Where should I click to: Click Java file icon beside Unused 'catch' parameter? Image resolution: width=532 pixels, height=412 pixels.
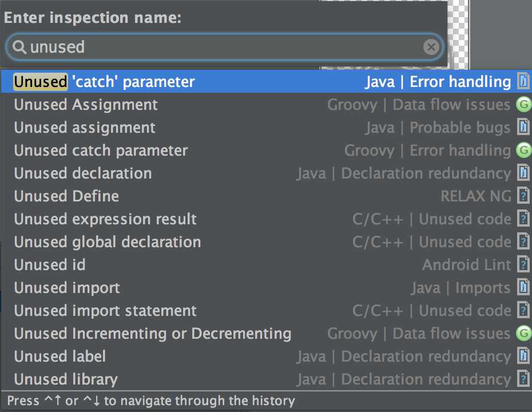click(x=523, y=82)
